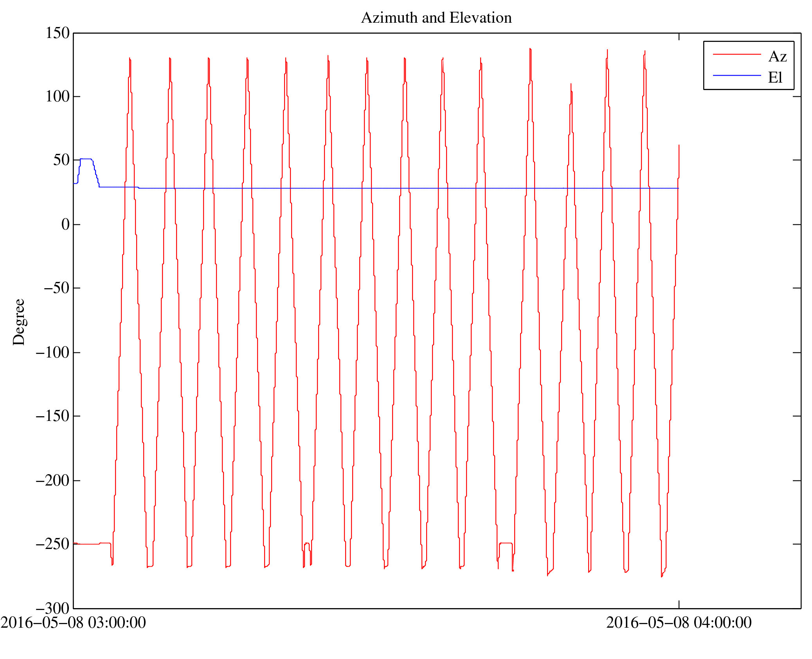Click the 100 y-axis tick label

pos(58,97)
